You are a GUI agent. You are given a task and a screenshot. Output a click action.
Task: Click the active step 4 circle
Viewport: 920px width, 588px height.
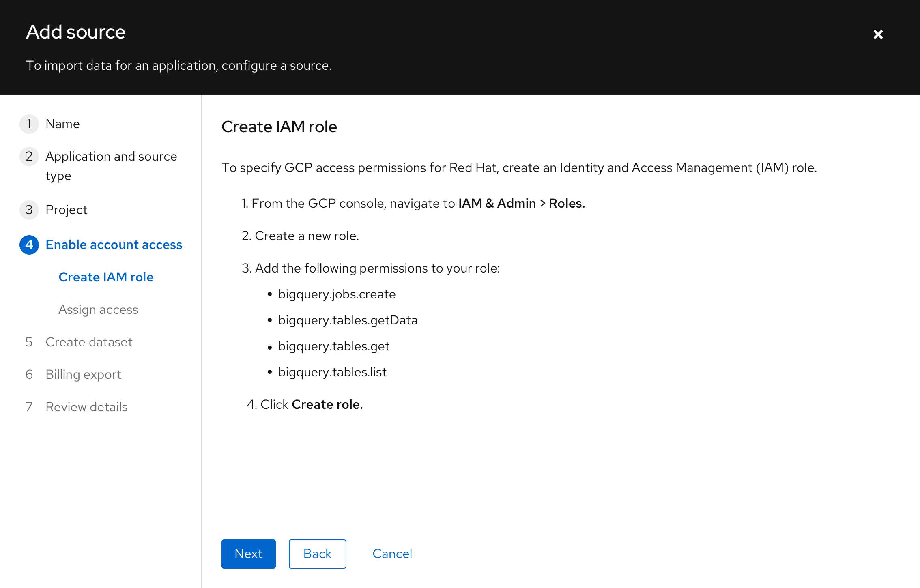click(x=29, y=245)
